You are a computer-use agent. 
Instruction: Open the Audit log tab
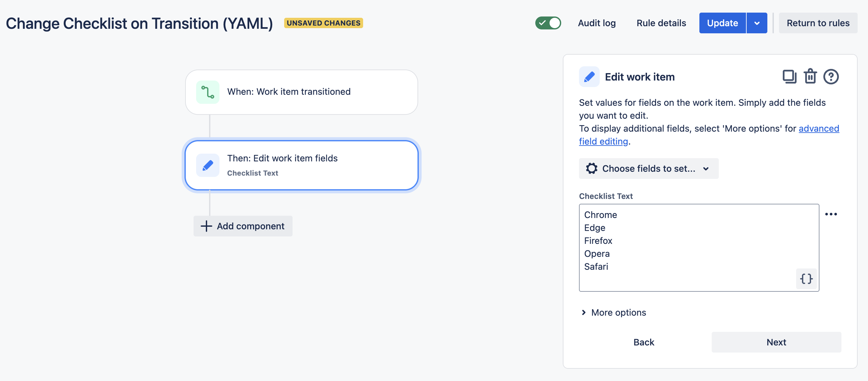click(596, 23)
